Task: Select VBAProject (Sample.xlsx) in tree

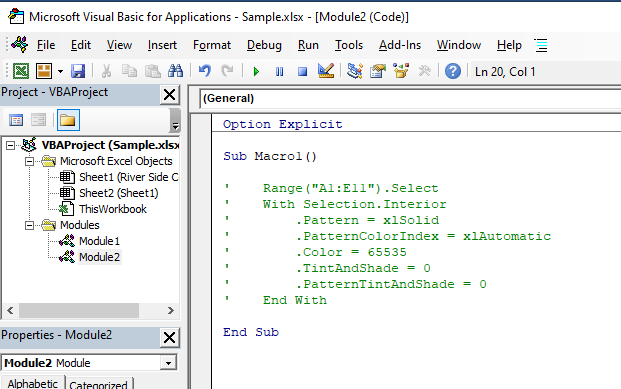Action: click(110, 145)
